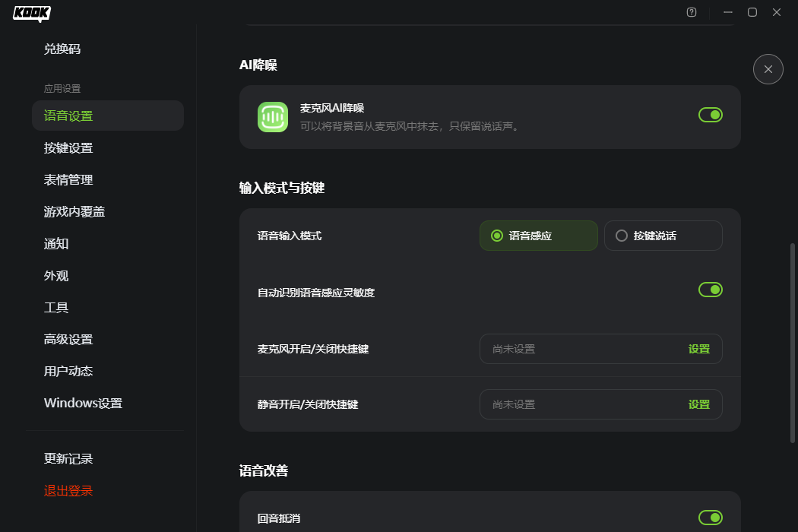Disable the 麦克风AI降噪 toggle
This screenshot has height=532, width=798.
click(x=710, y=114)
